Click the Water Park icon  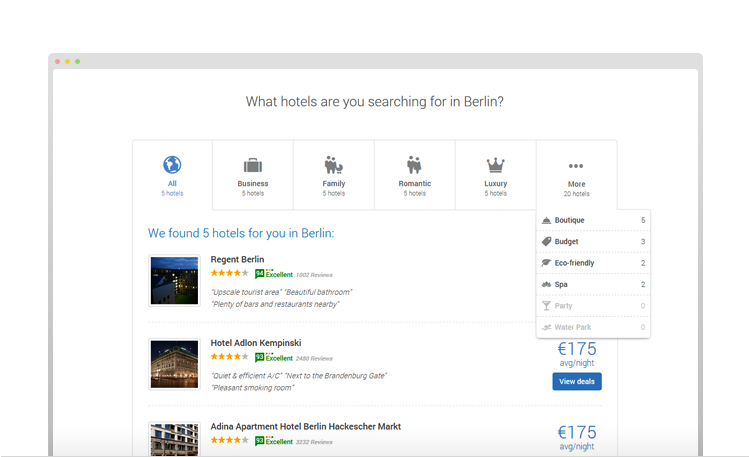tap(546, 327)
